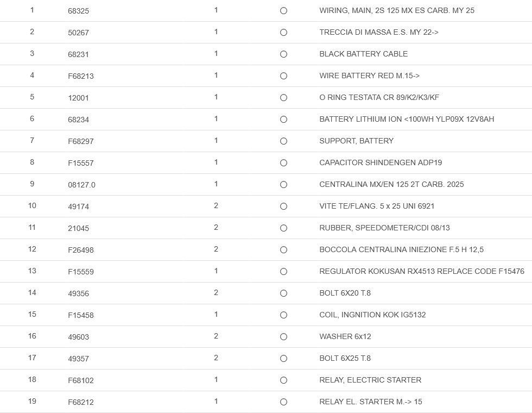Select the RELAY, ELECTRIC STARTER radio button
Screen dimensions: 532x413
coord(283,380)
